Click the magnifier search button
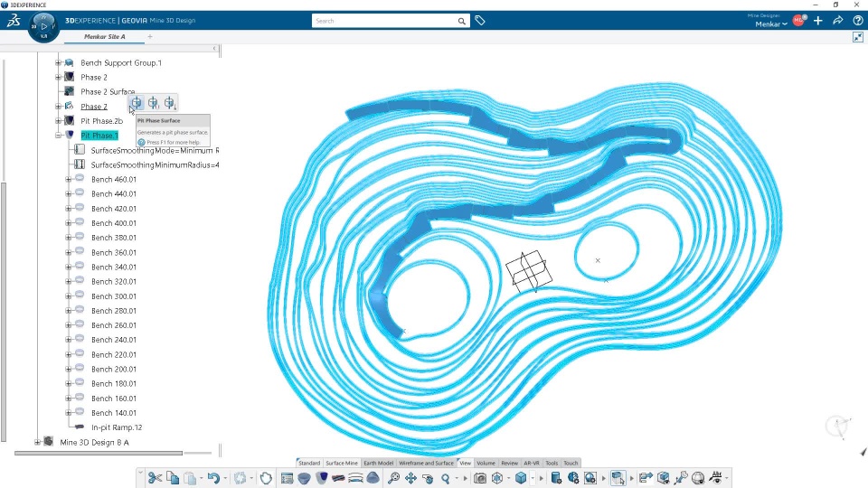The height and width of the screenshot is (488, 868). click(x=461, y=21)
